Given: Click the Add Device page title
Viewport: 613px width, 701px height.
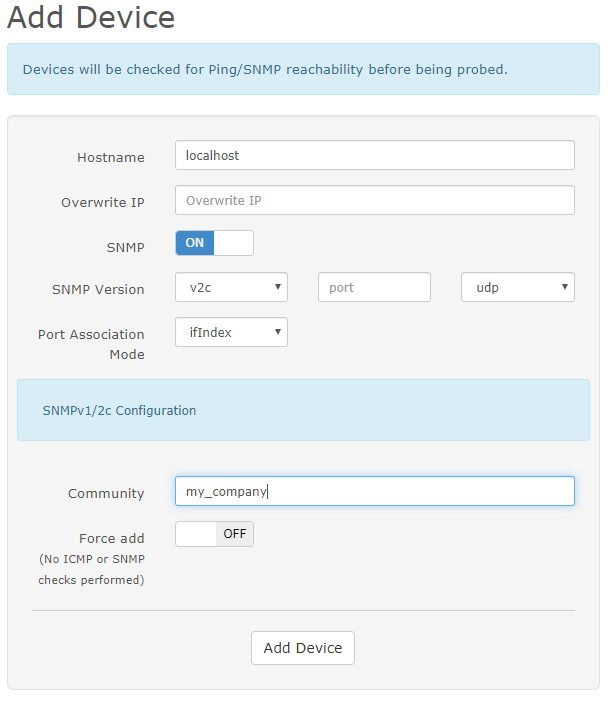Looking at the screenshot, I should tap(91, 17).
